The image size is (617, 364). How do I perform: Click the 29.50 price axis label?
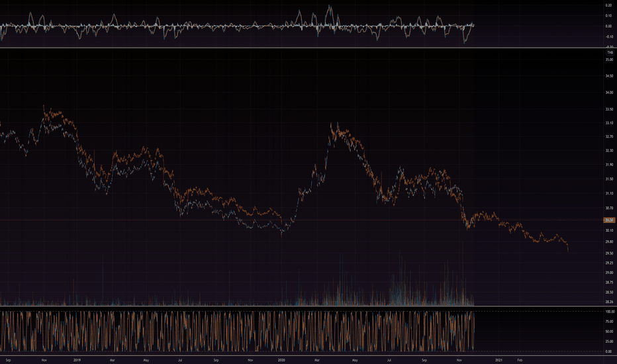tap(609, 253)
